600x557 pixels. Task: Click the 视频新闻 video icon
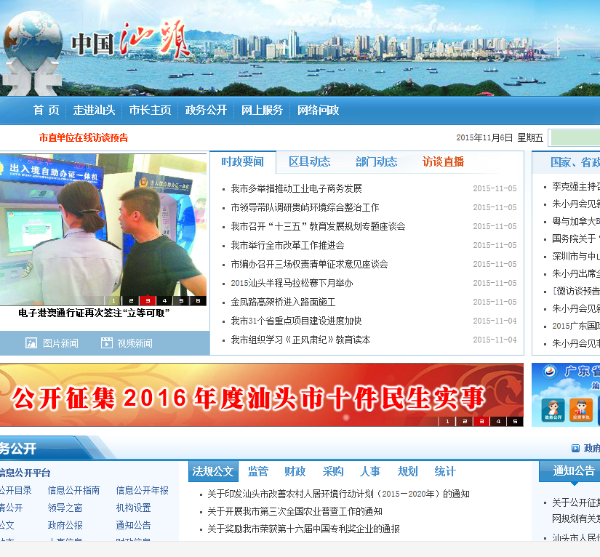pos(107,343)
